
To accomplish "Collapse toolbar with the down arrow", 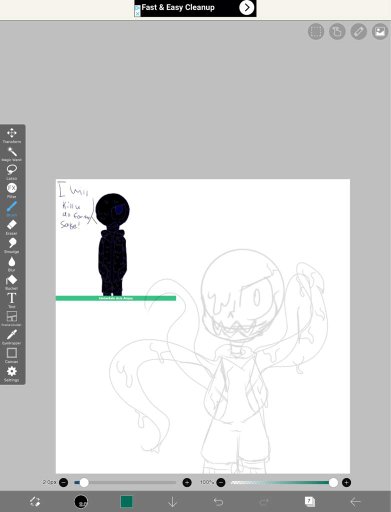I will [172, 502].
